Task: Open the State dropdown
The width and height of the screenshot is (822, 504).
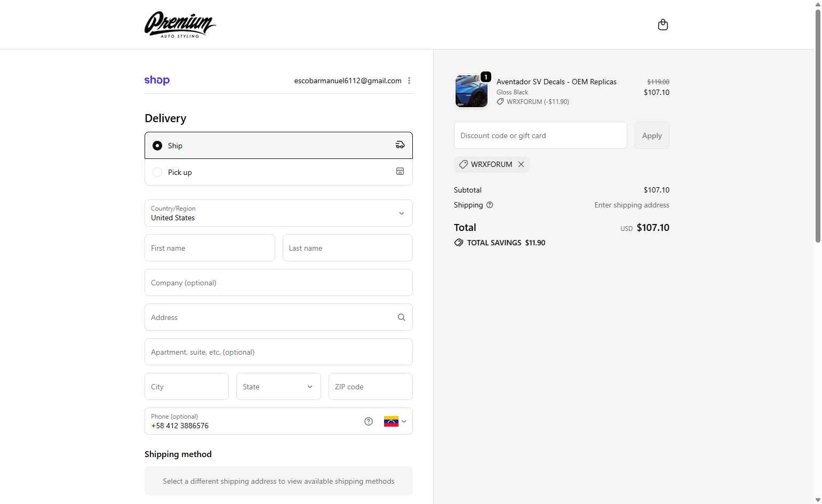Action: tap(278, 387)
